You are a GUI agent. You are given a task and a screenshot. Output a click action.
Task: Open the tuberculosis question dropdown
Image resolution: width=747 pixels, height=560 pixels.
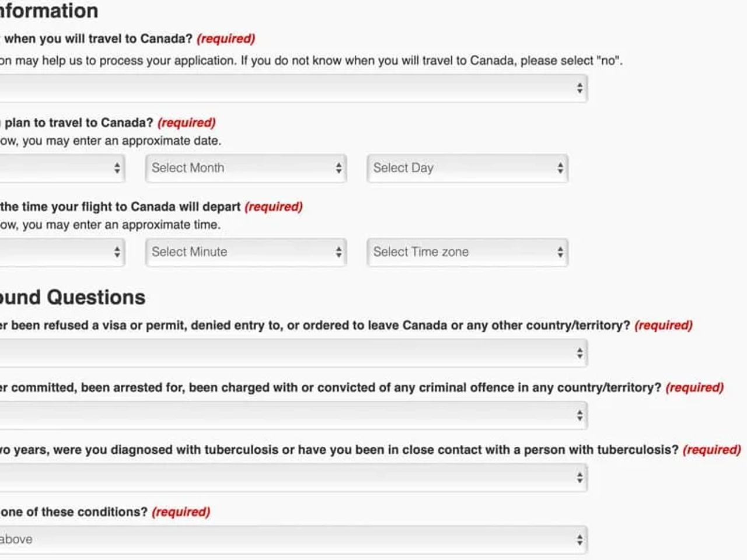(293, 478)
